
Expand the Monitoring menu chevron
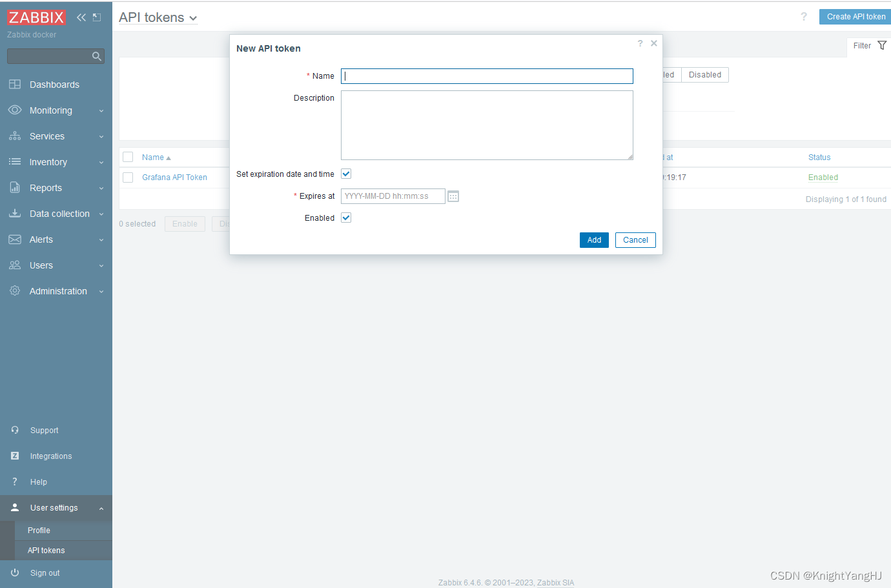tap(101, 111)
